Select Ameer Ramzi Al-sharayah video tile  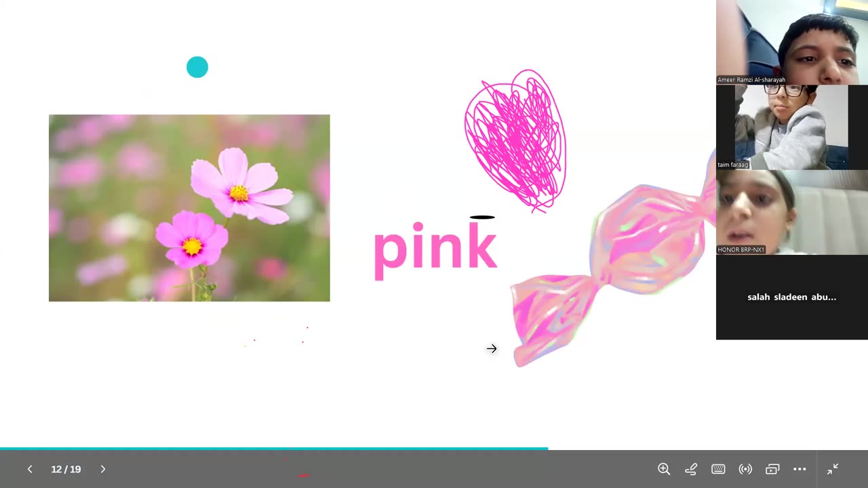click(792, 42)
